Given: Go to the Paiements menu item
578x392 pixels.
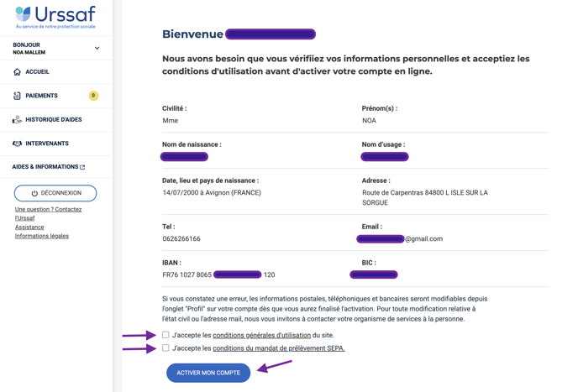Looking at the screenshot, I should tap(56, 96).
